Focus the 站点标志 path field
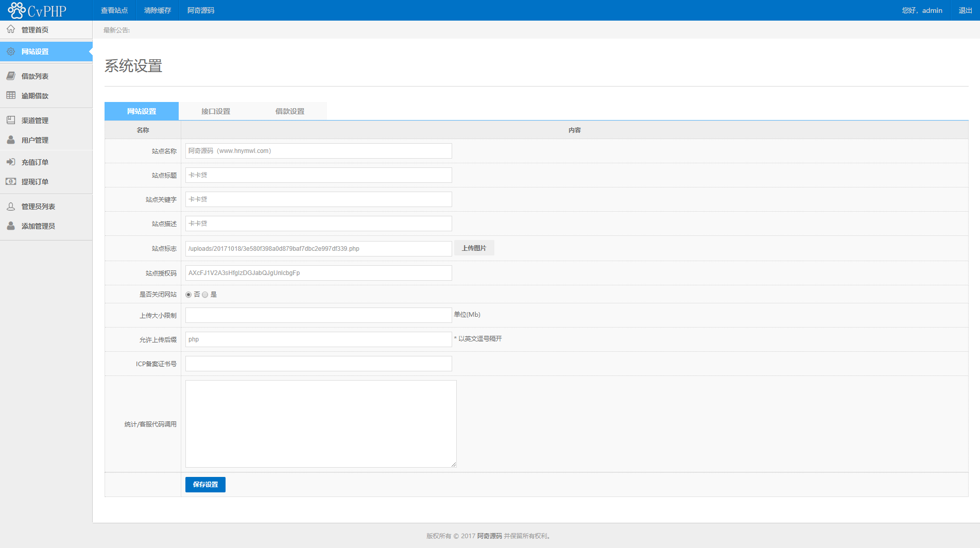This screenshot has height=548, width=980. pos(319,249)
